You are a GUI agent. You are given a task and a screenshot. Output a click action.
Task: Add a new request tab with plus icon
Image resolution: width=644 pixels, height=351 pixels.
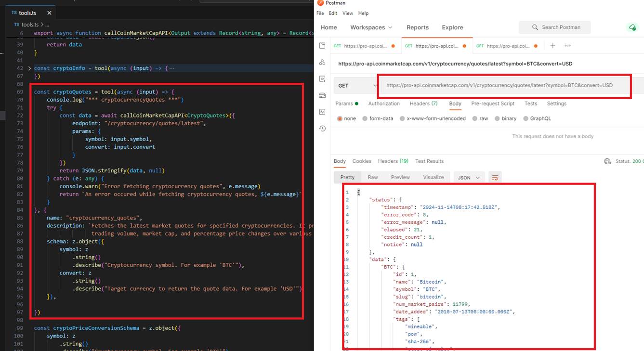pos(552,46)
